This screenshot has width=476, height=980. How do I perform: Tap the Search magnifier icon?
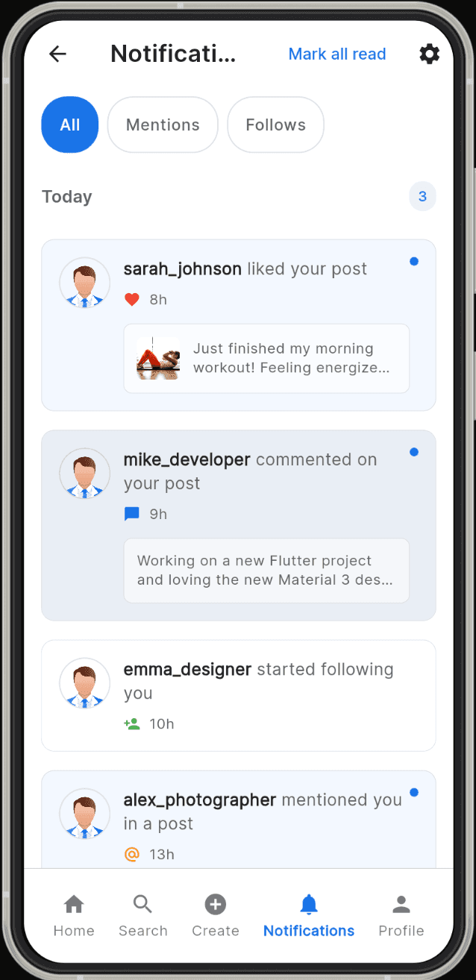point(143,902)
